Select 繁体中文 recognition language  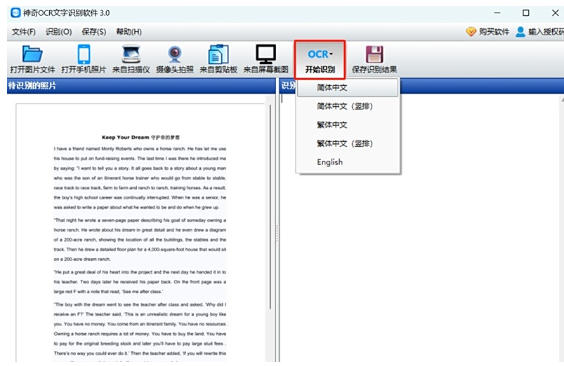[x=348, y=125]
